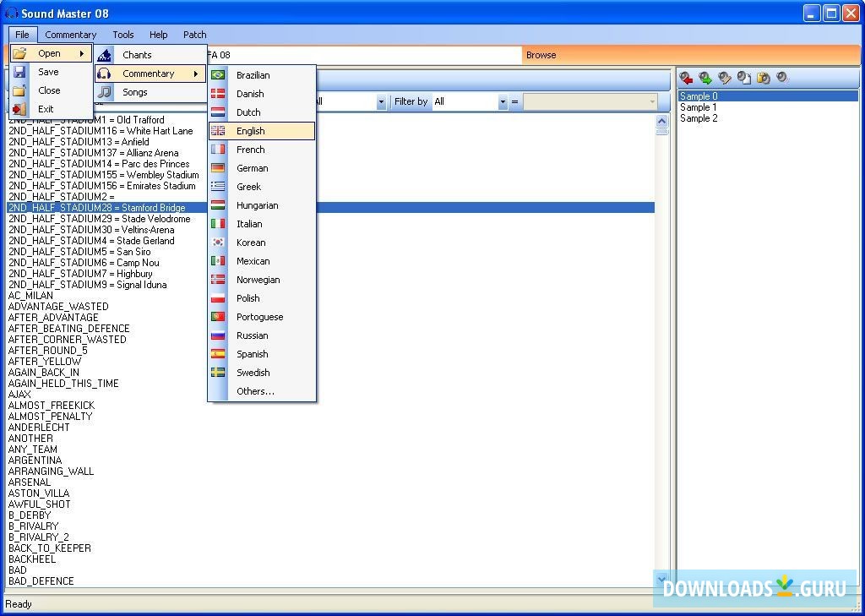Pick Norwegian commentary language
Screen dimensions: 865x616
pyautogui.click(x=262, y=280)
